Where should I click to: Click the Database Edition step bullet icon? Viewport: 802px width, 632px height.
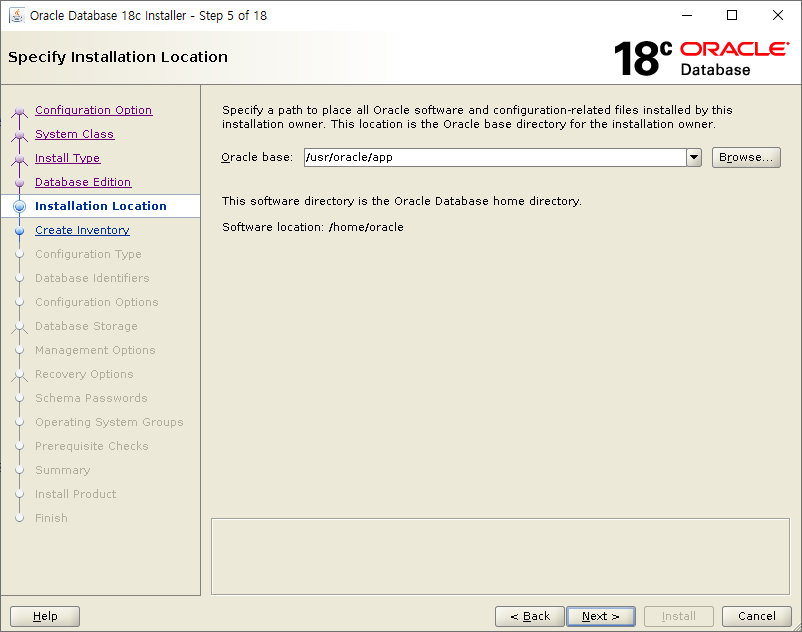[x=19, y=183]
